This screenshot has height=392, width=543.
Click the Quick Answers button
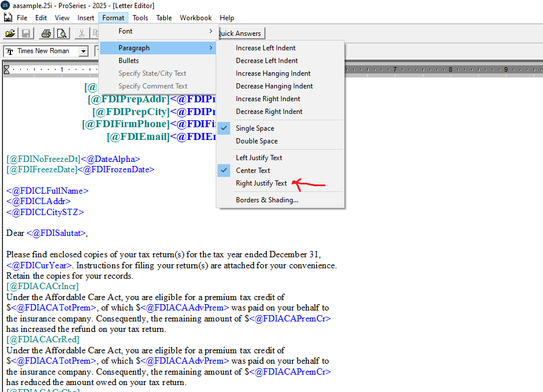click(239, 34)
